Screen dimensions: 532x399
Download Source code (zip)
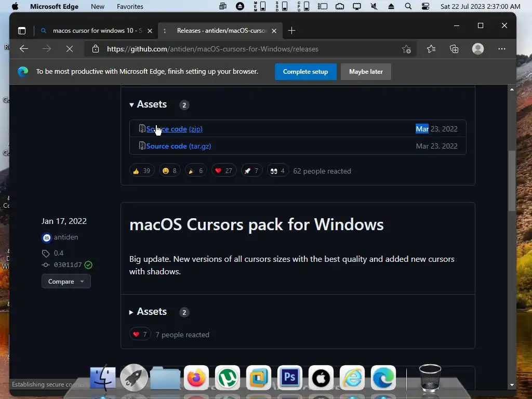pos(175,129)
